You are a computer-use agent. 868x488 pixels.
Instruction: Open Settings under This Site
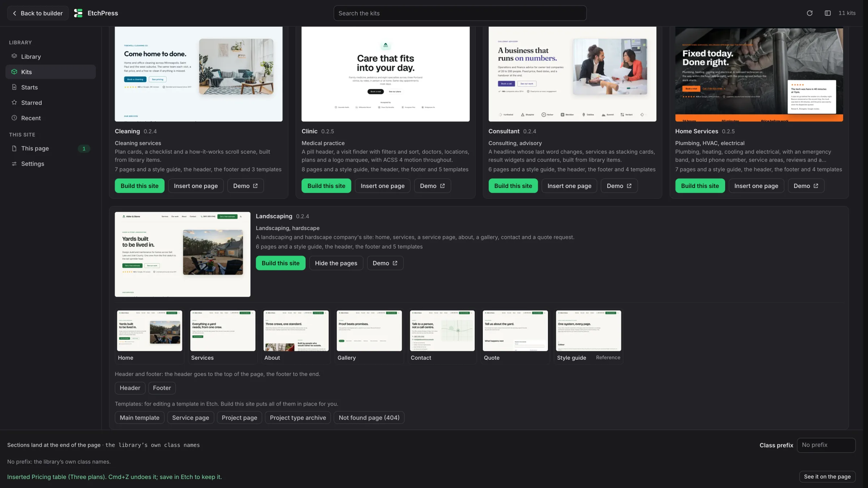(51, 164)
